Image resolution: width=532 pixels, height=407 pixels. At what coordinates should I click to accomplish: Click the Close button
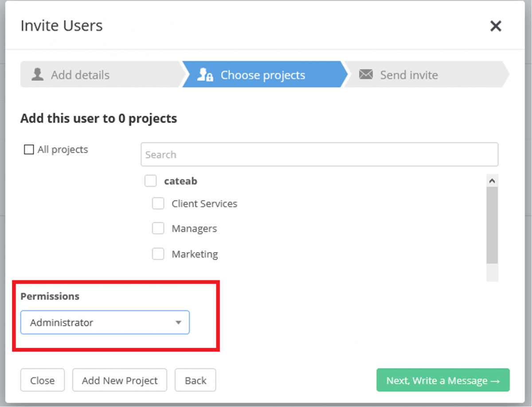(42, 380)
